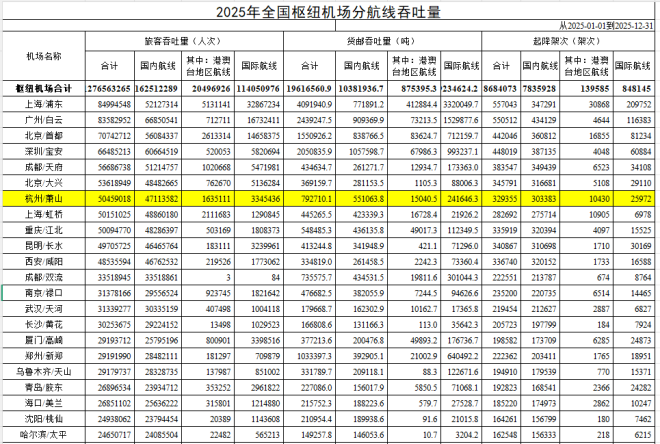The image size is (660, 444).
Task: Click the table title 2025年全国枢纽机场分航线吞吐量
Action: pos(329,11)
